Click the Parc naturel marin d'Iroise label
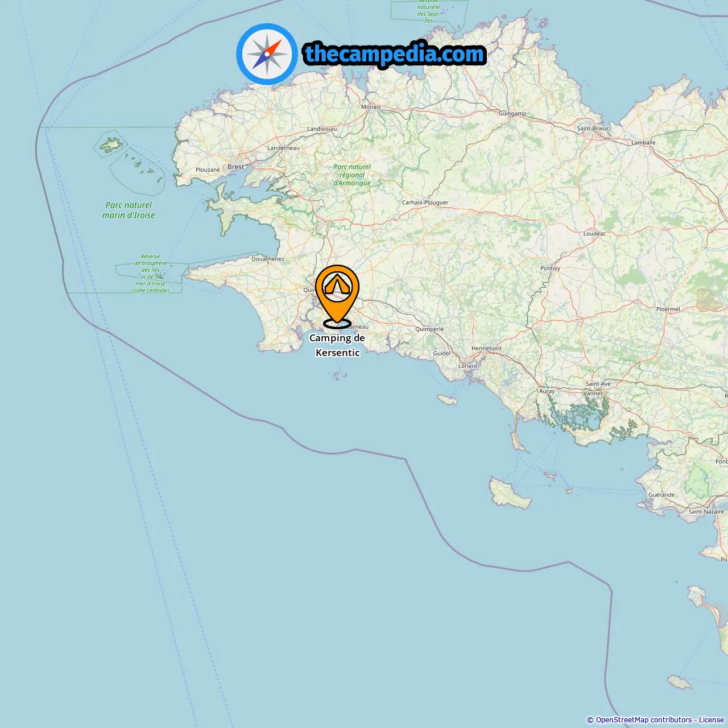The height and width of the screenshot is (728, 728). [129, 210]
